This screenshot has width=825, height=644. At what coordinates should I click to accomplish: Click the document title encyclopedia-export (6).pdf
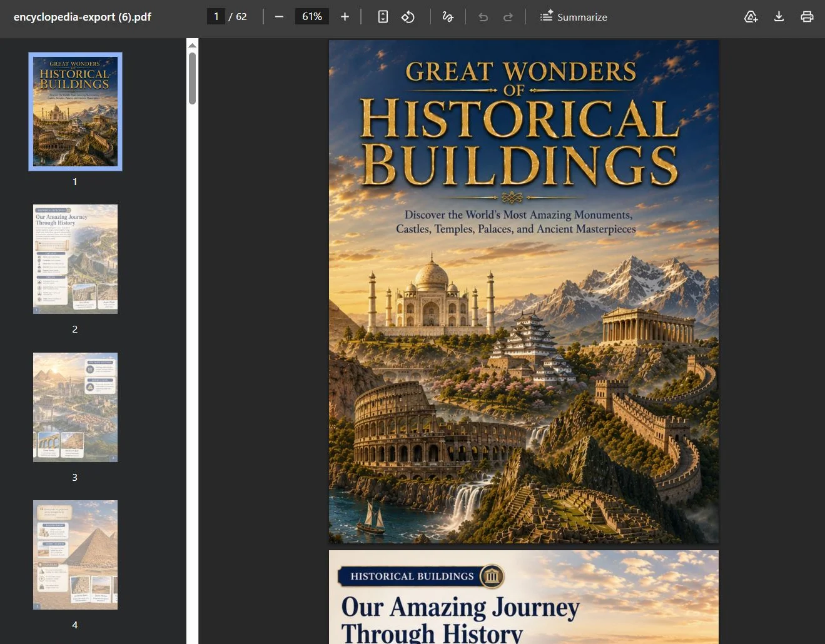click(83, 17)
